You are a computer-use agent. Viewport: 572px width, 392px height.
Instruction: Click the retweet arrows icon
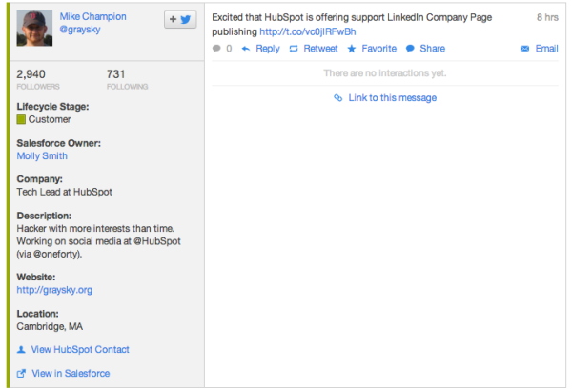[x=294, y=49]
